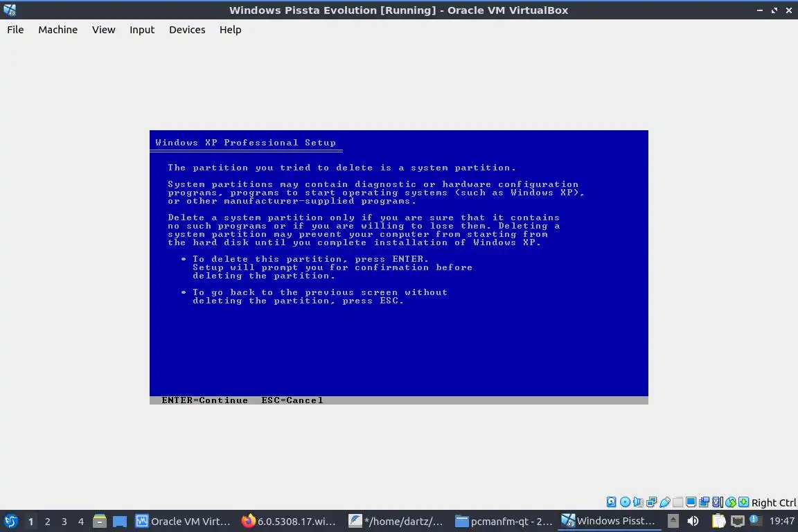Click the VirtualBox XP icon in title bar
Image resolution: width=798 pixels, height=532 pixels.
click(x=10, y=10)
